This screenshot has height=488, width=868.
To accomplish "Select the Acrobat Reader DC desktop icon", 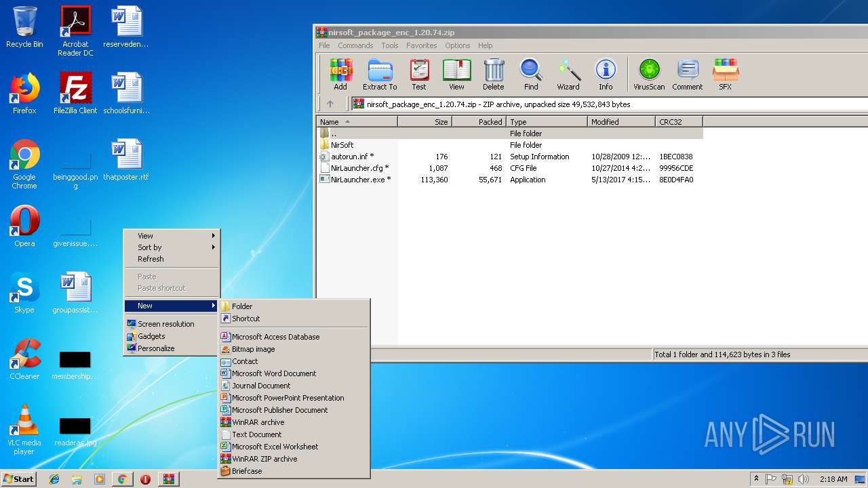I will coord(75,31).
